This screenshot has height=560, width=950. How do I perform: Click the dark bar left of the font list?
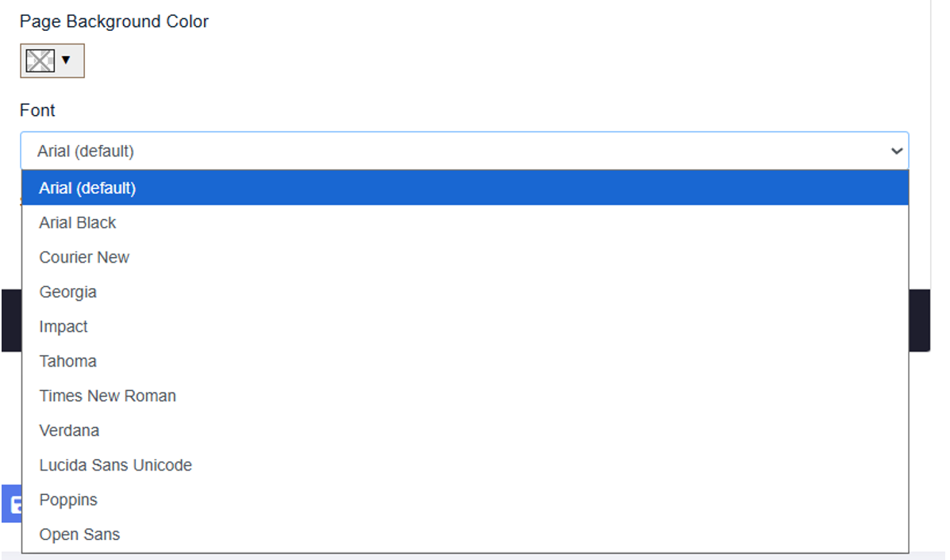[10, 320]
